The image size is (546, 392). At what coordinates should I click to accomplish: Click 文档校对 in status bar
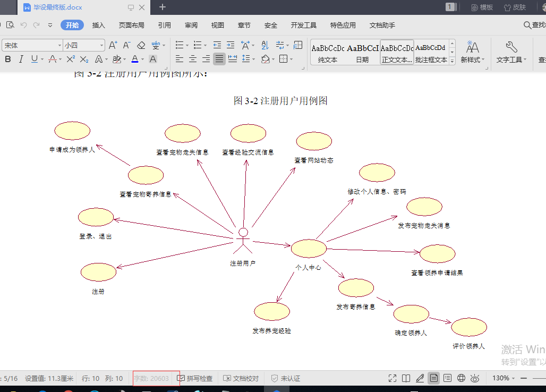(x=241, y=378)
